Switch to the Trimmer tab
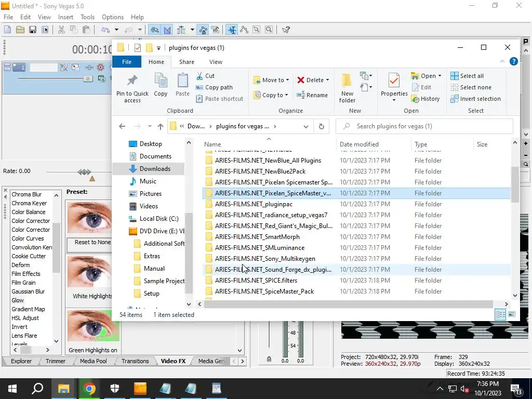 tap(55, 361)
